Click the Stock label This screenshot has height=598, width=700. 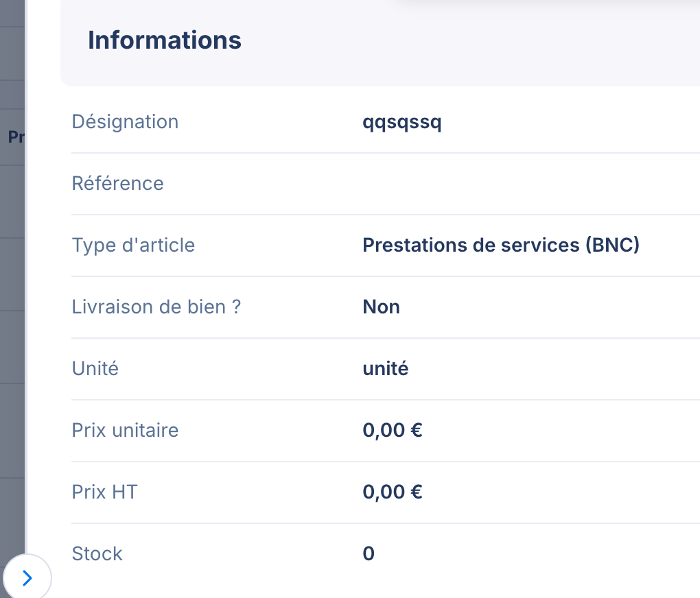(x=97, y=554)
